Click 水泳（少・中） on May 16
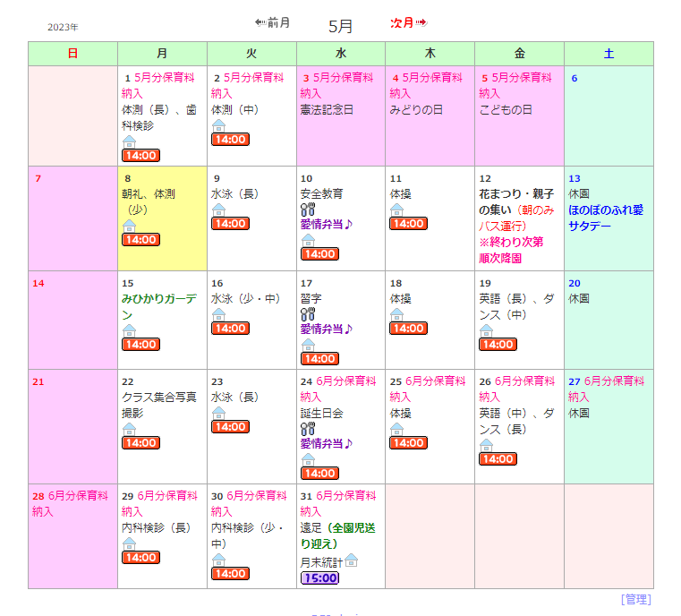Screen dimensions: 681x616 click(246, 298)
